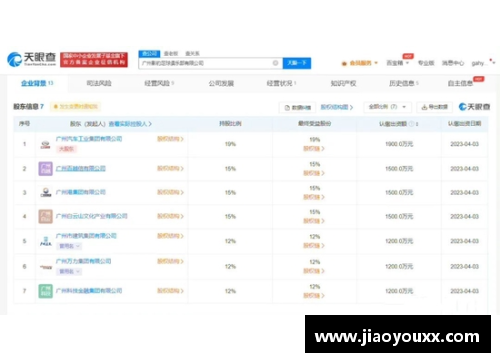The height and width of the screenshot is (362, 500).
Task: Open the company name link in row 3
Action: [81, 192]
